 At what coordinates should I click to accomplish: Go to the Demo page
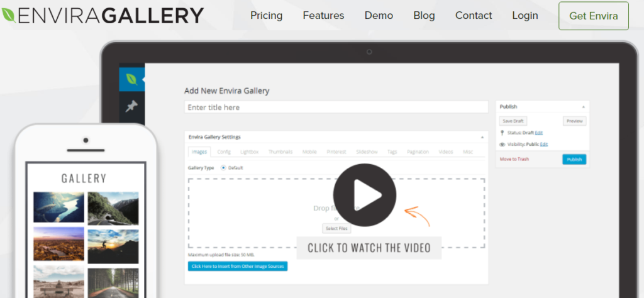(379, 16)
